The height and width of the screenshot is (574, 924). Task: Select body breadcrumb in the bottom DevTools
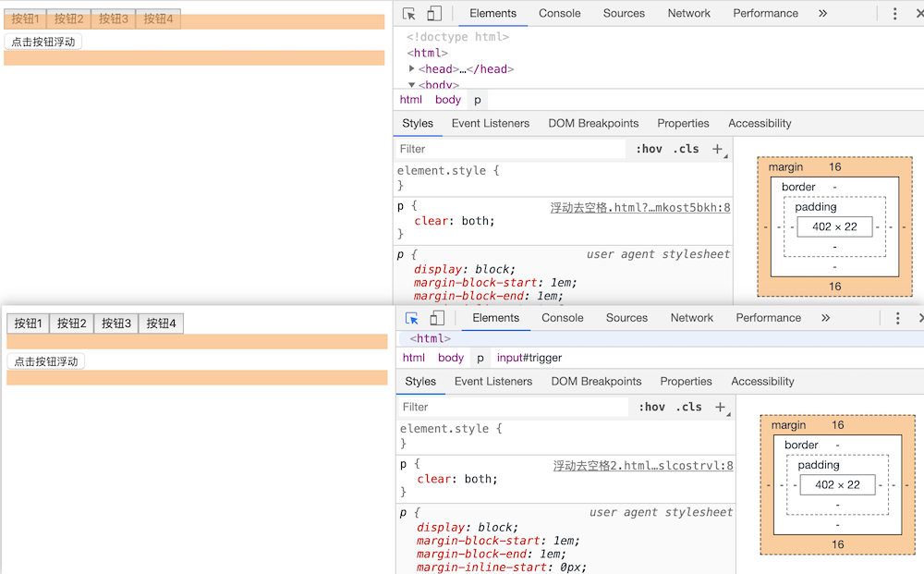click(451, 358)
